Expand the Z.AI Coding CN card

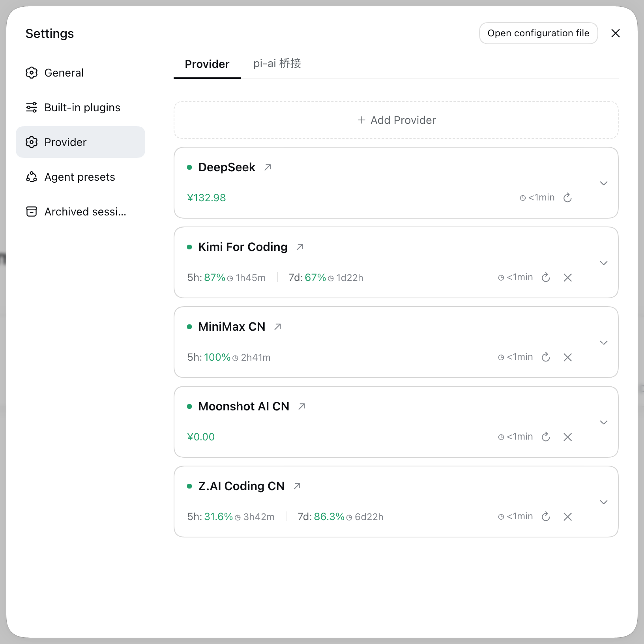click(603, 502)
